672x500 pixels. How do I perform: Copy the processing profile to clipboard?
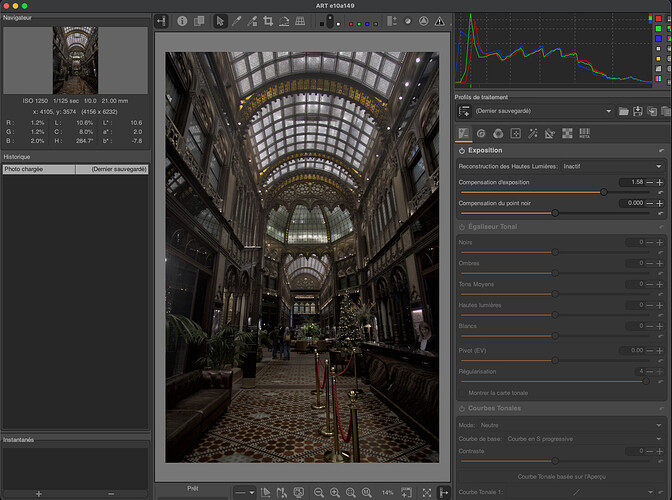652,111
